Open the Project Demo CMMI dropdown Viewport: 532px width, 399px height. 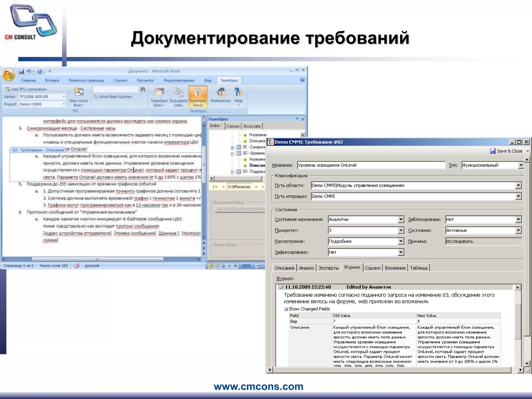(x=64, y=104)
